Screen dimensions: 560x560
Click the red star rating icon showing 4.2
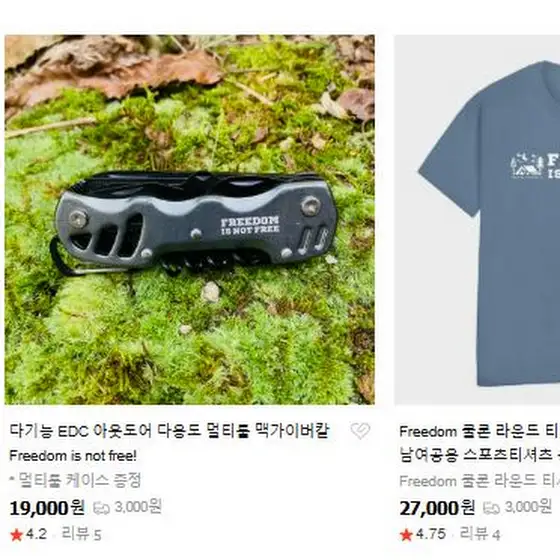coord(16,535)
